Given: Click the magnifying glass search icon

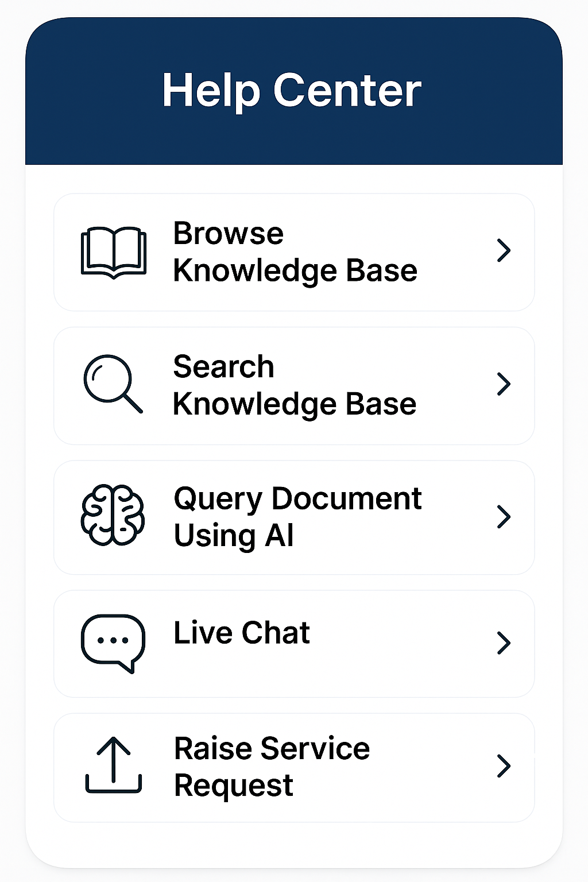Looking at the screenshot, I should tap(113, 384).
